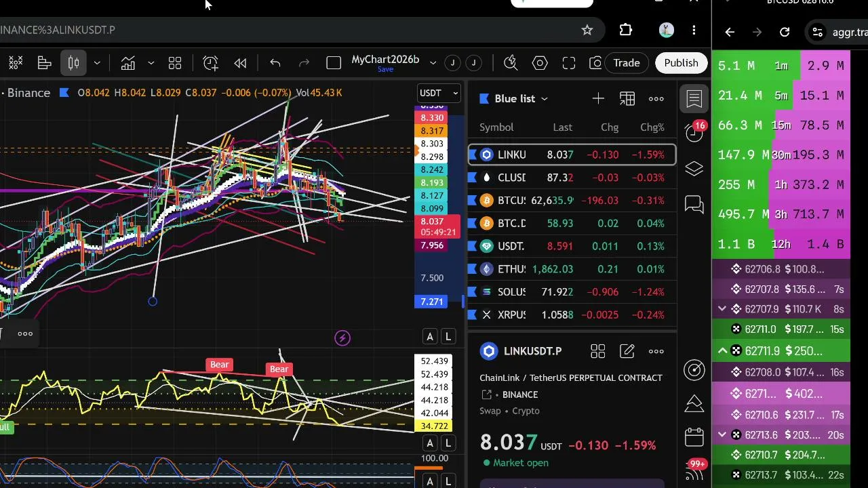Viewport: 868px width, 488px height.
Task: Select the SOLUS row in the watchlist
Action: click(x=572, y=292)
